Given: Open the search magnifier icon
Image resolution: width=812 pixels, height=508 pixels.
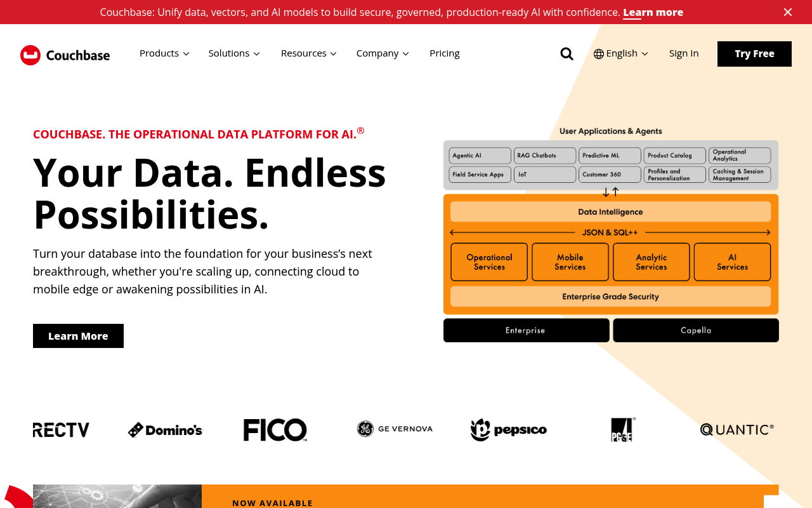Looking at the screenshot, I should point(566,54).
